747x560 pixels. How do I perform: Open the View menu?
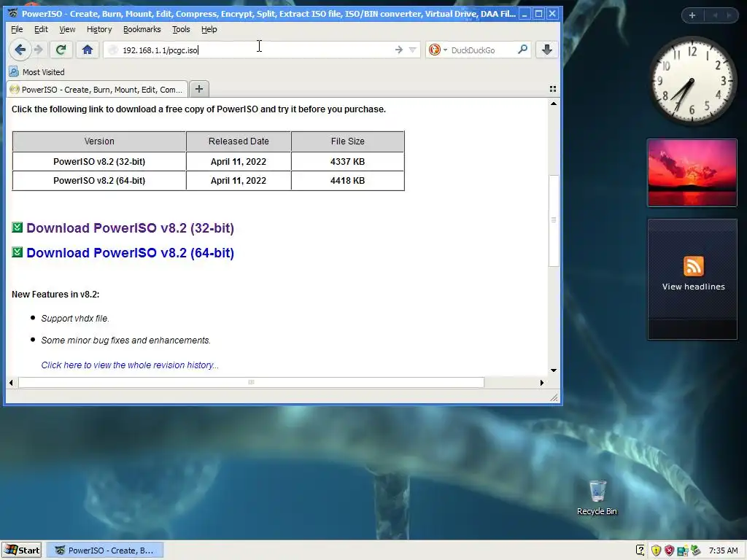click(67, 29)
